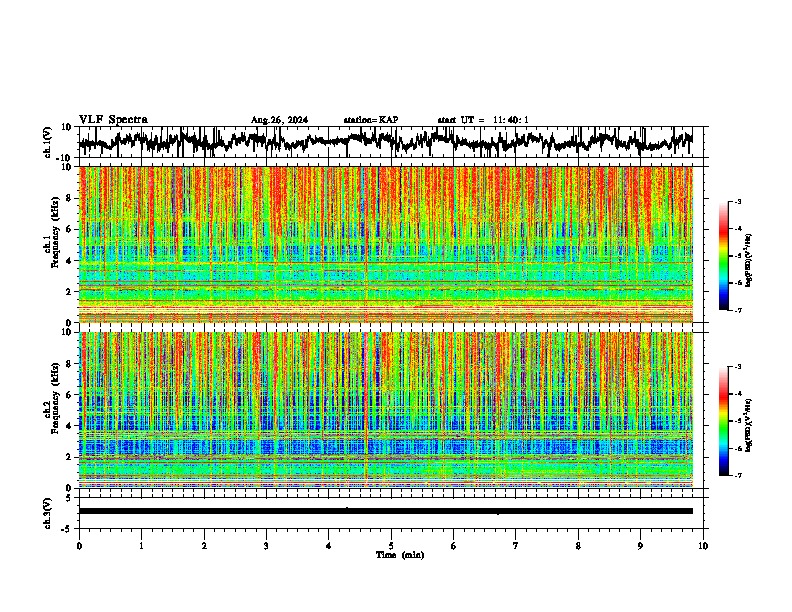Click the ch.2 "Frequency (kHz)" axis label
The width and height of the screenshot is (792, 612).
[55, 398]
